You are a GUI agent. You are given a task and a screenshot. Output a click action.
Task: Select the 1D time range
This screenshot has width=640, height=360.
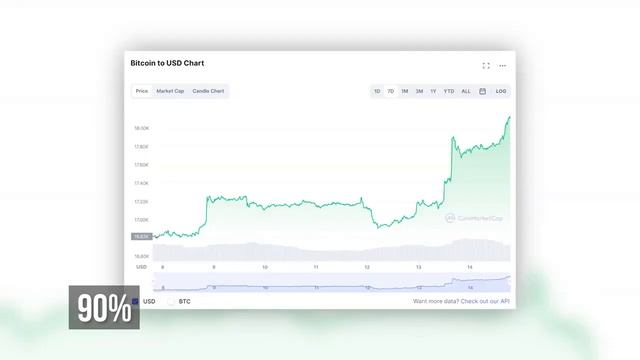[377, 91]
